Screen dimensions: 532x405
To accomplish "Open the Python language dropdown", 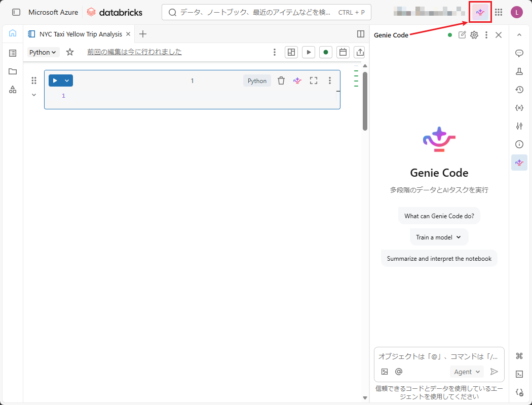I will [x=43, y=52].
